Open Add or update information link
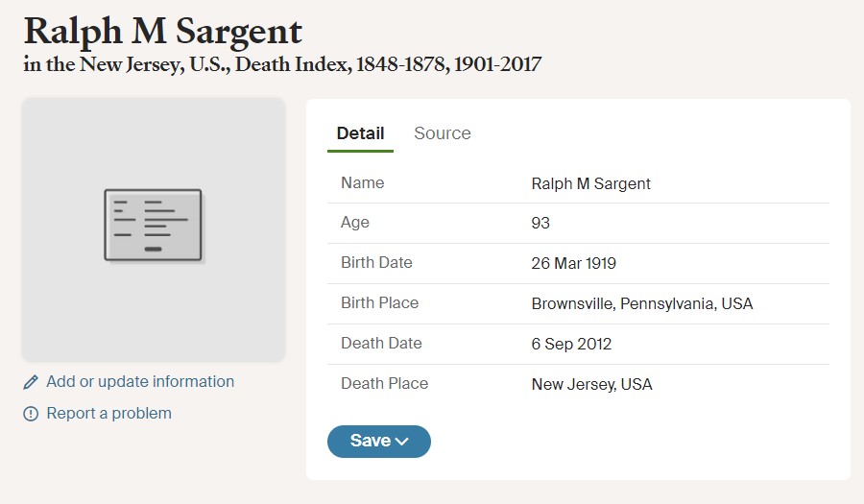Viewport: 864px width, 504px height. 140,382
